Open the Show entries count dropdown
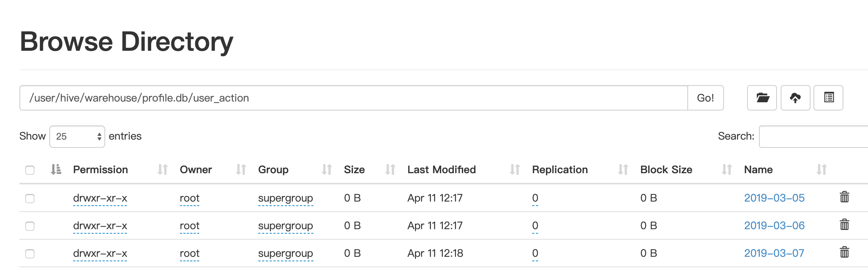This screenshot has width=868, height=268. (77, 137)
